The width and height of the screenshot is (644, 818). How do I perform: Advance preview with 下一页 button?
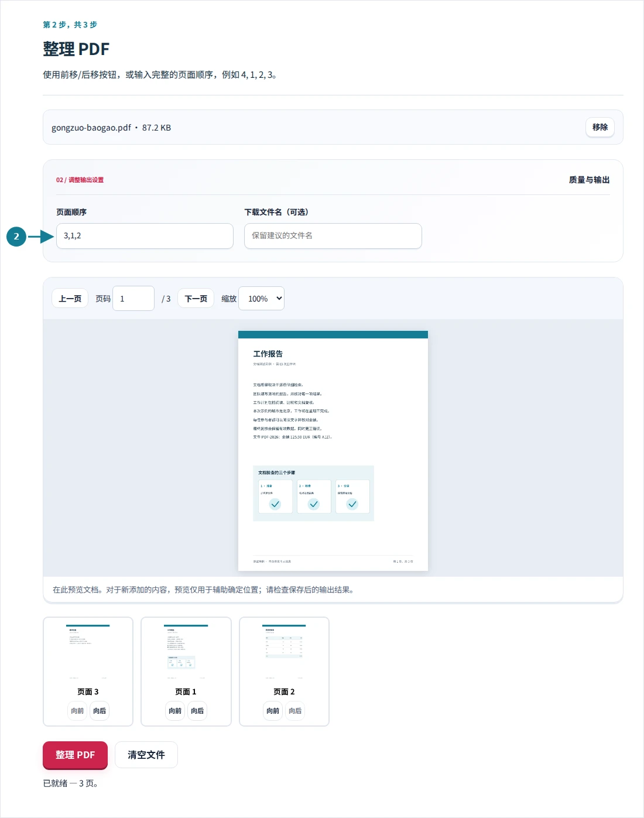pos(196,299)
